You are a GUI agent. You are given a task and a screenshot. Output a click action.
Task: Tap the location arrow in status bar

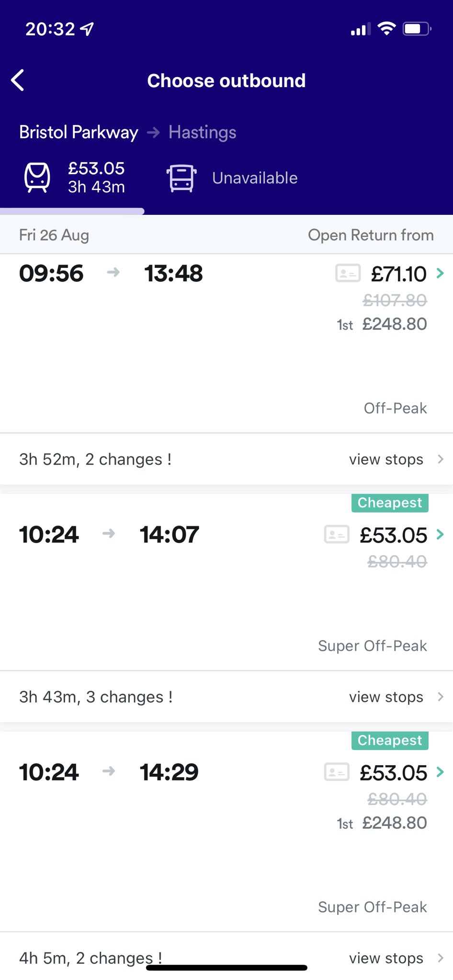point(87,29)
